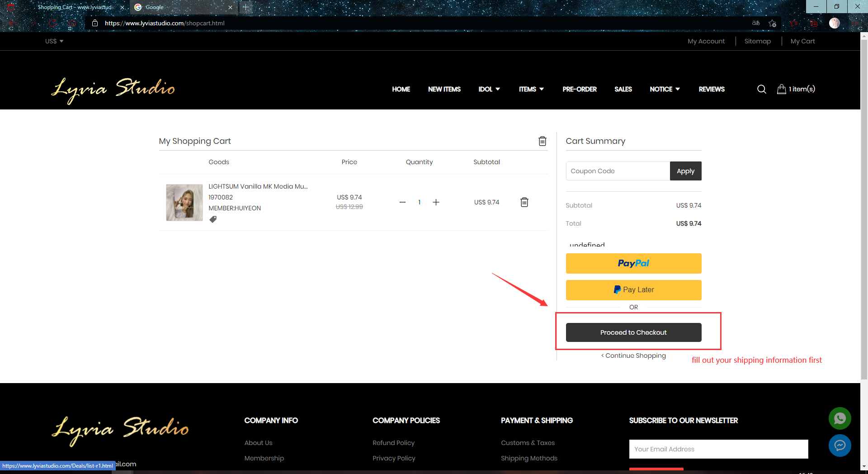
Task: Open a new browser tab with plus
Action: tap(245, 7)
